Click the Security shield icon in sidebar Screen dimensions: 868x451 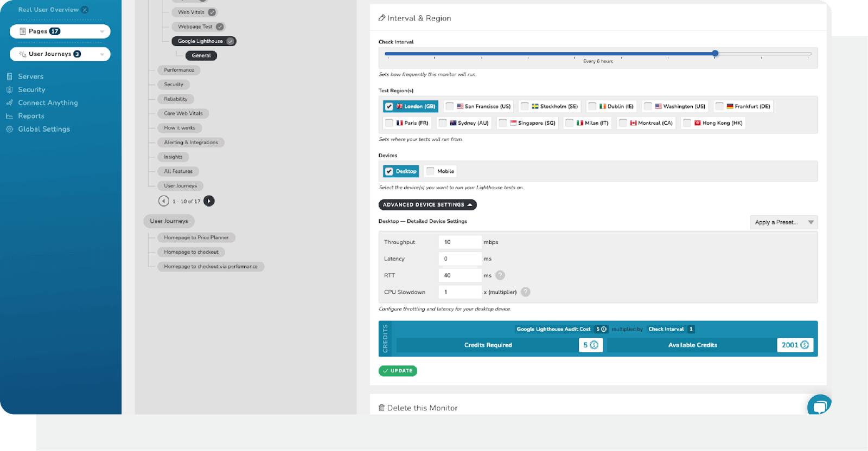click(x=9, y=90)
